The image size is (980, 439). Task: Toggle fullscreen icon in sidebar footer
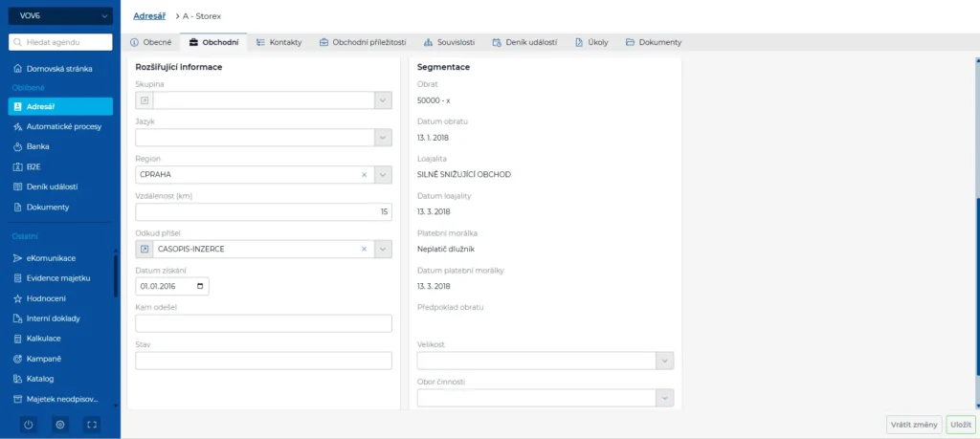pyautogui.click(x=92, y=424)
